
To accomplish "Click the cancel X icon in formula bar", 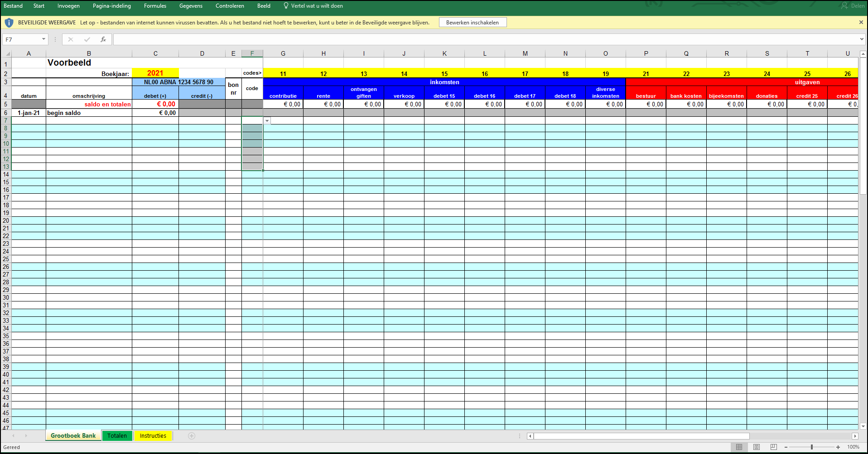I will (x=71, y=39).
